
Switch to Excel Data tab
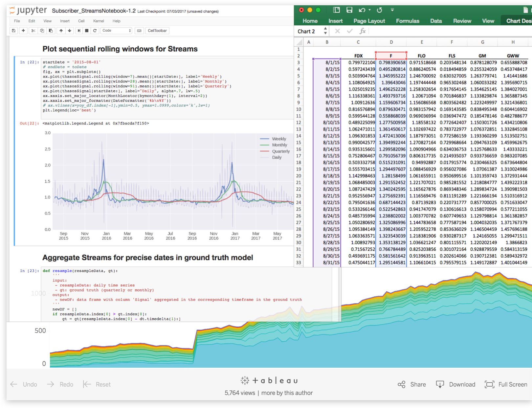point(436,21)
